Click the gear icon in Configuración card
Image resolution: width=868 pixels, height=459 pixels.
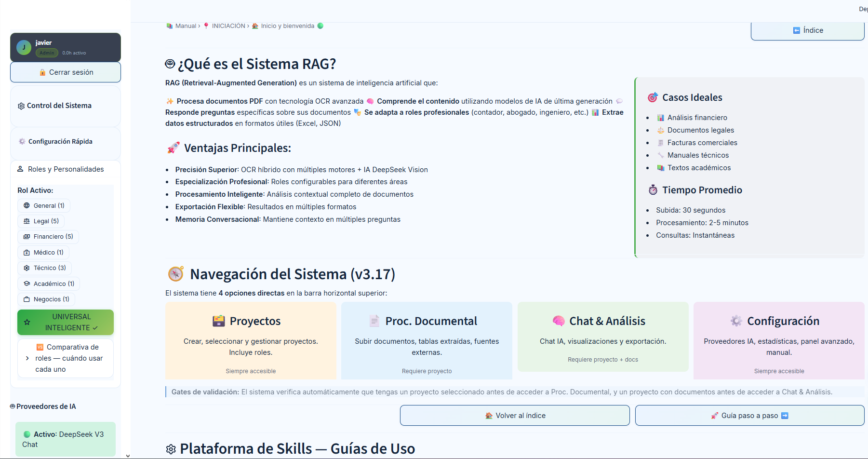click(x=736, y=321)
